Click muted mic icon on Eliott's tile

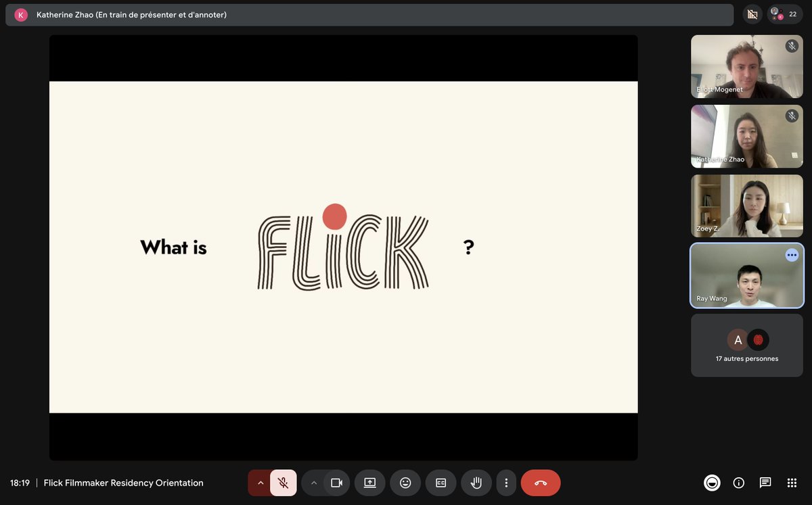tap(792, 46)
